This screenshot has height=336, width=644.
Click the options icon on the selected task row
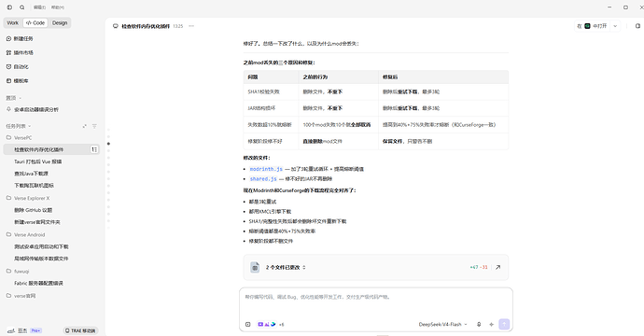point(94,149)
